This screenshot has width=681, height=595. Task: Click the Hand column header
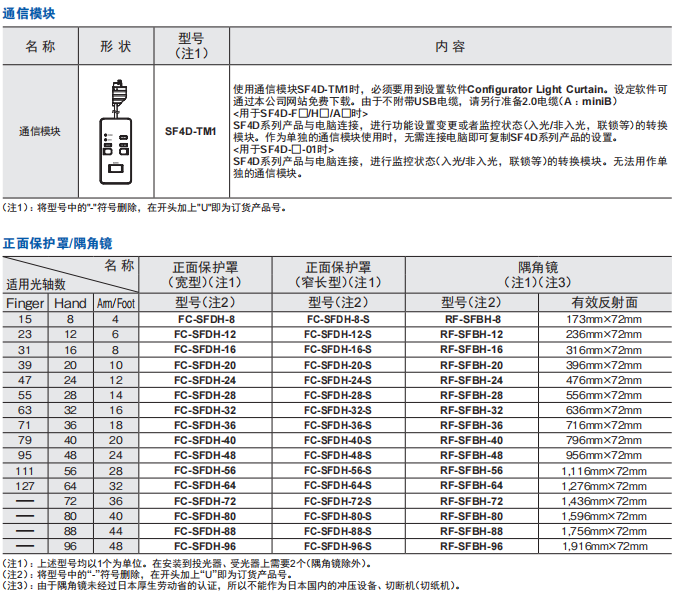[x=70, y=303]
